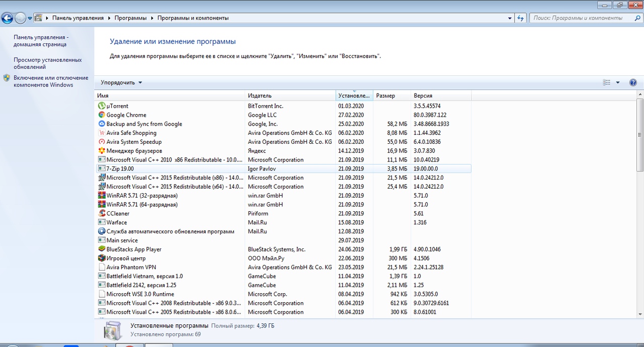The width and height of the screenshot is (644, 347).
Task: Select the Microsoft Visual C++ 2005 Redistributable row
Action: (x=283, y=312)
